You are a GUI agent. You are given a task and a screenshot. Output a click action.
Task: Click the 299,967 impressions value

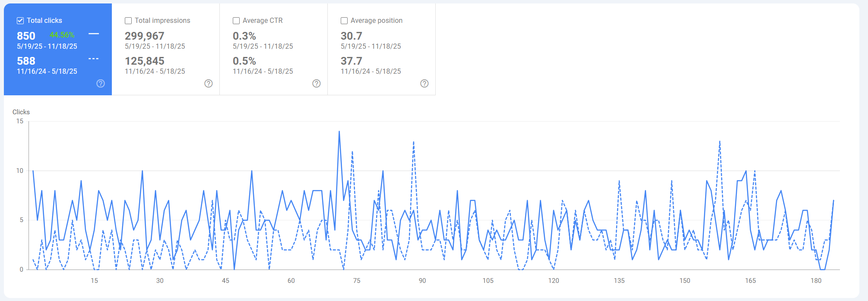(145, 36)
